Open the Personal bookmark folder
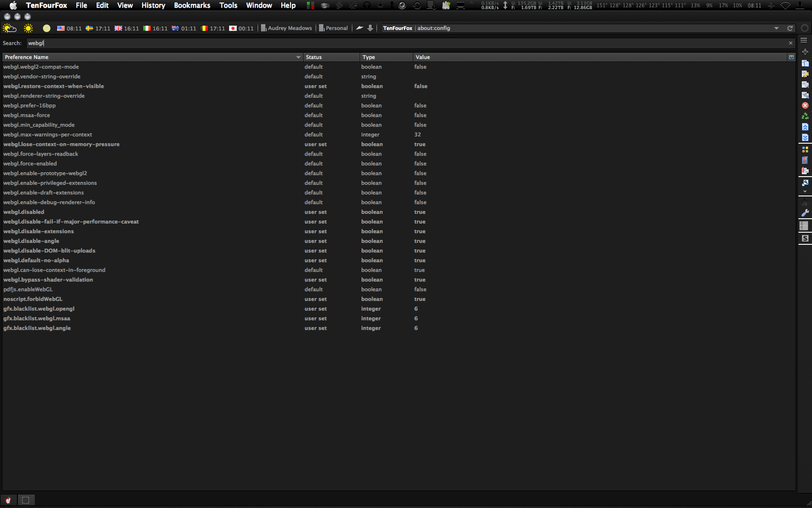The height and width of the screenshot is (508, 812). [x=333, y=29]
